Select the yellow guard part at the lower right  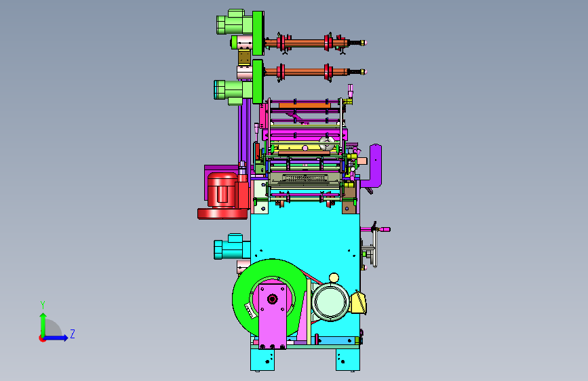359,302
